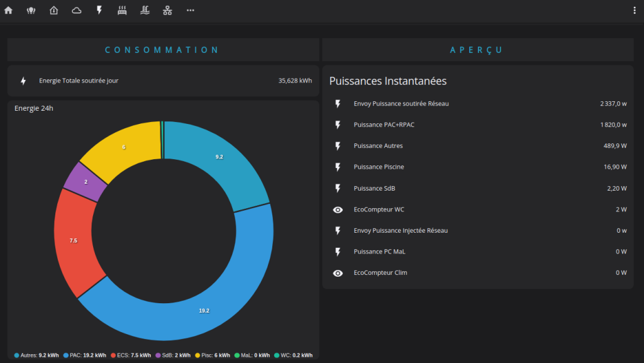The image size is (644, 363).
Task: Click the 1 820,0 w value
Action: (613, 125)
